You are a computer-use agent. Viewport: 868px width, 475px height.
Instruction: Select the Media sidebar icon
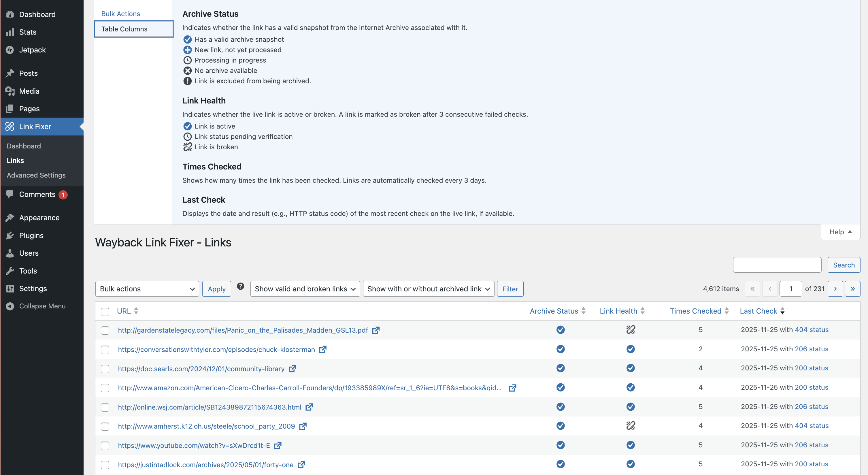(10, 91)
